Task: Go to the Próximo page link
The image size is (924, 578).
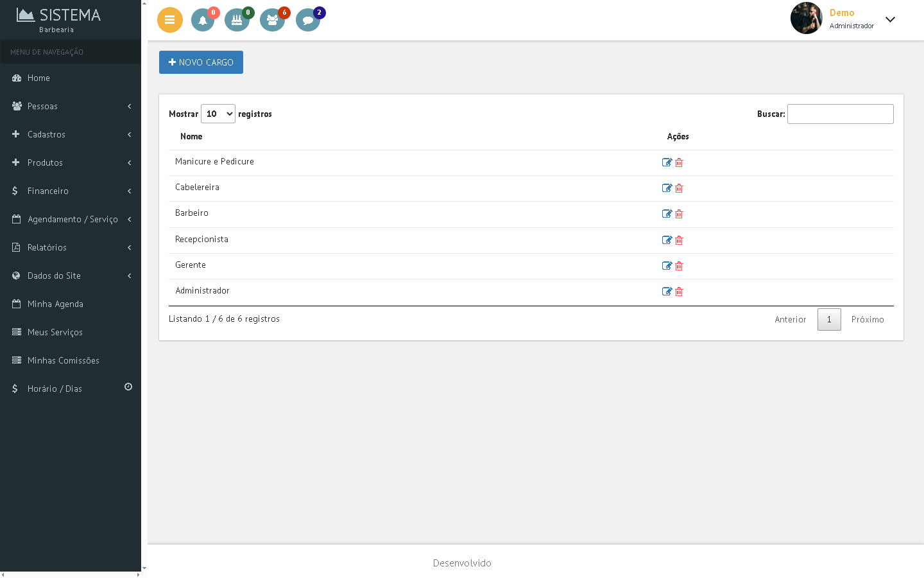Action: [x=867, y=319]
